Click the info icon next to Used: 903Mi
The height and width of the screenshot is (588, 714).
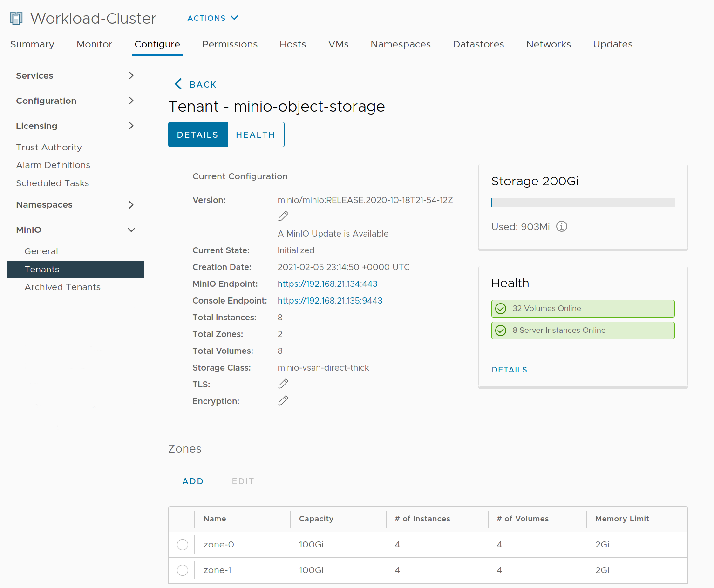click(561, 226)
